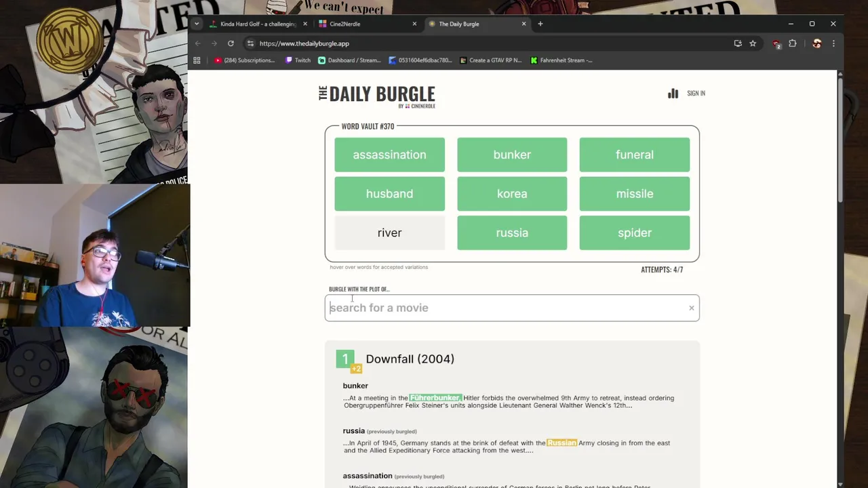The image size is (868, 488).
Task: Click the bunker heading under Downfall
Action: tap(355, 386)
